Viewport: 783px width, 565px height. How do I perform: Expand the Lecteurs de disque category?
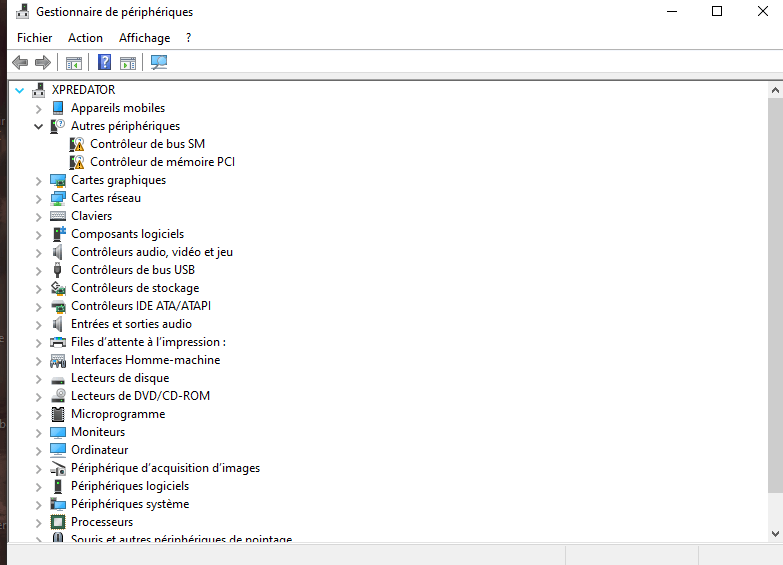click(38, 379)
